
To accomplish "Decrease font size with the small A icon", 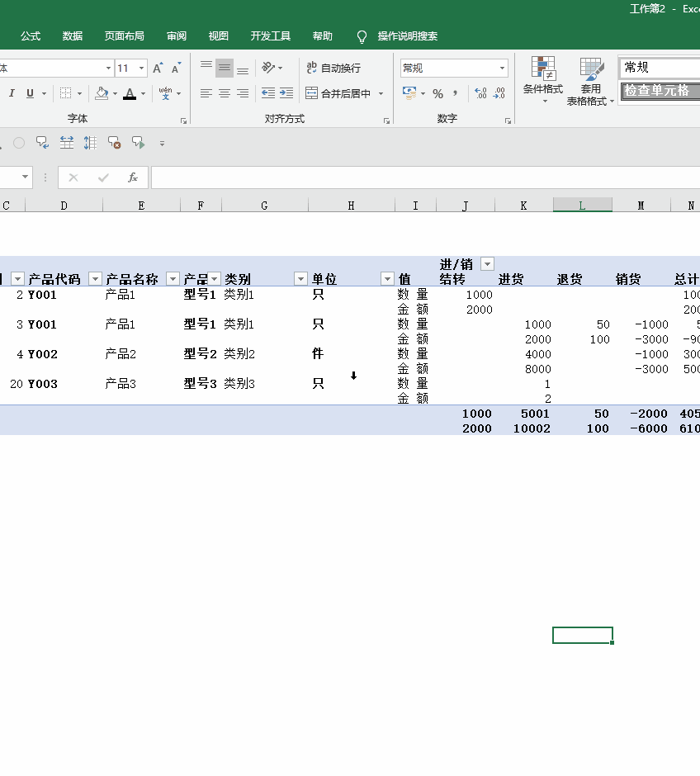I will point(176,69).
